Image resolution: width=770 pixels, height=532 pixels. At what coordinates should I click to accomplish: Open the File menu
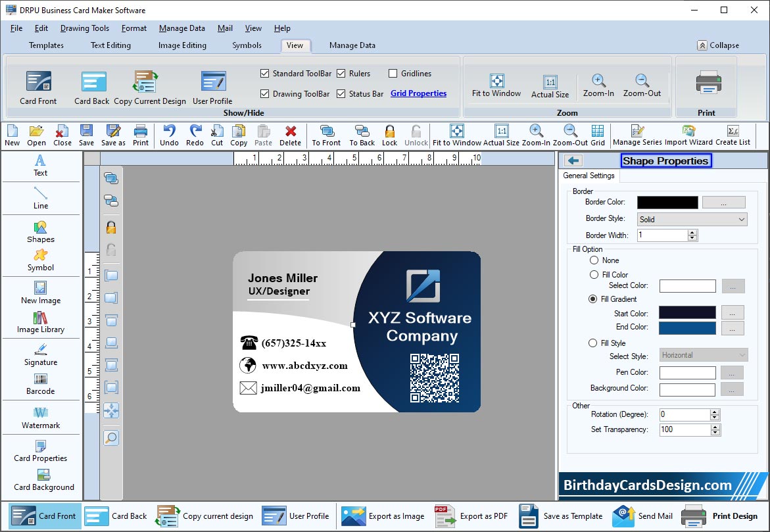click(x=16, y=28)
